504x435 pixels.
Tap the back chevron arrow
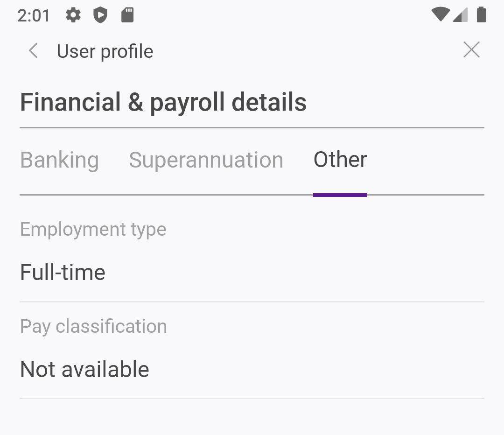coord(33,51)
